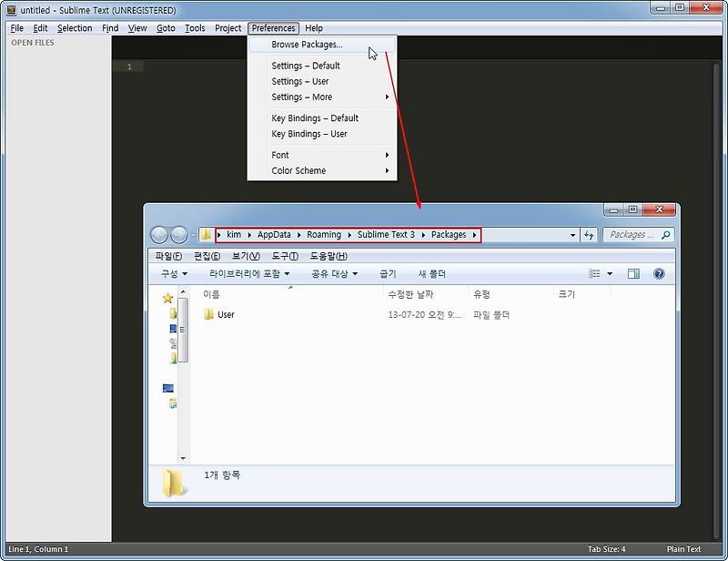Open the Edit menu in Sublime Text
The width and height of the screenshot is (728, 561).
pyautogui.click(x=40, y=28)
